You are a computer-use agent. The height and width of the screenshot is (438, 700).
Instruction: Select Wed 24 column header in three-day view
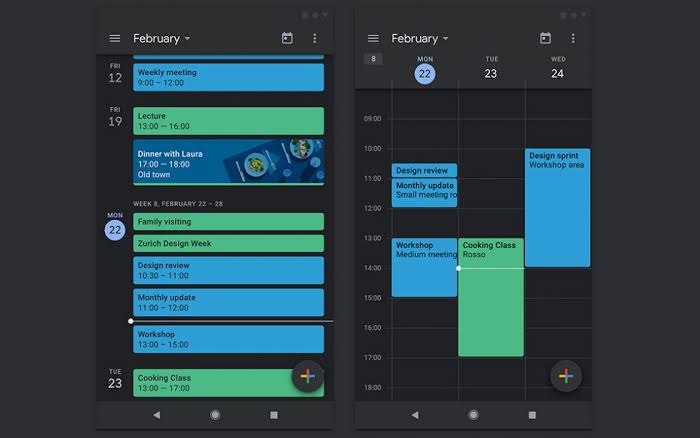(x=558, y=68)
